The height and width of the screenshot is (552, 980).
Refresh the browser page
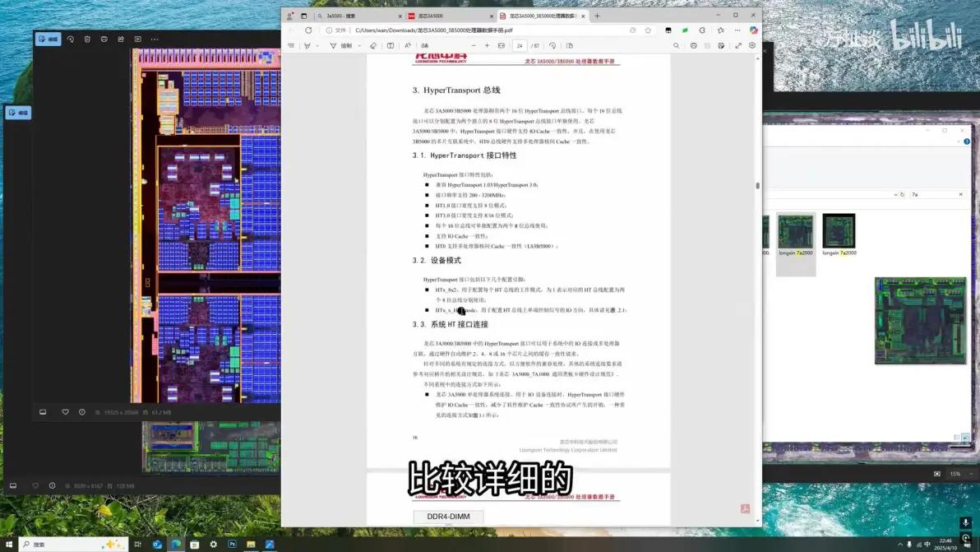pos(308,30)
